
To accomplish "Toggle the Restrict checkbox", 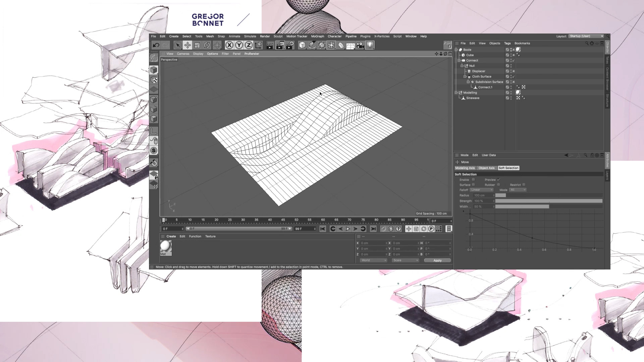I will pyautogui.click(x=524, y=185).
